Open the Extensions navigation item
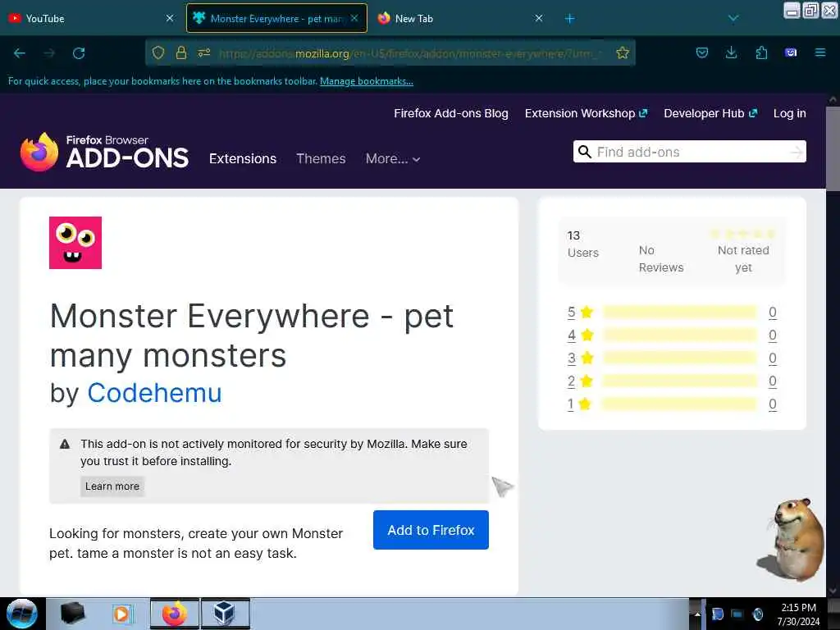 (243, 158)
